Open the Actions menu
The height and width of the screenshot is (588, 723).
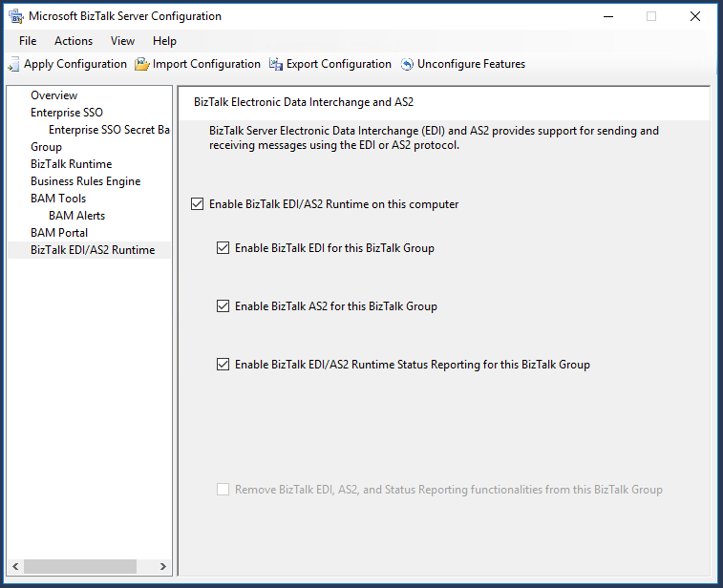pyautogui.click(x=74, y=41)
